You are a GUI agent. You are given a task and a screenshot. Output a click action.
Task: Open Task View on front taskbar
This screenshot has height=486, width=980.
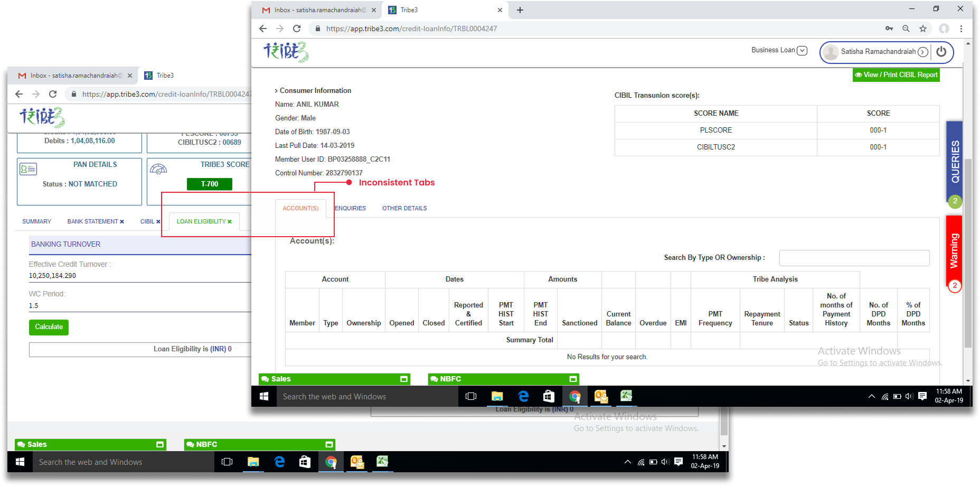coord(472,396)
